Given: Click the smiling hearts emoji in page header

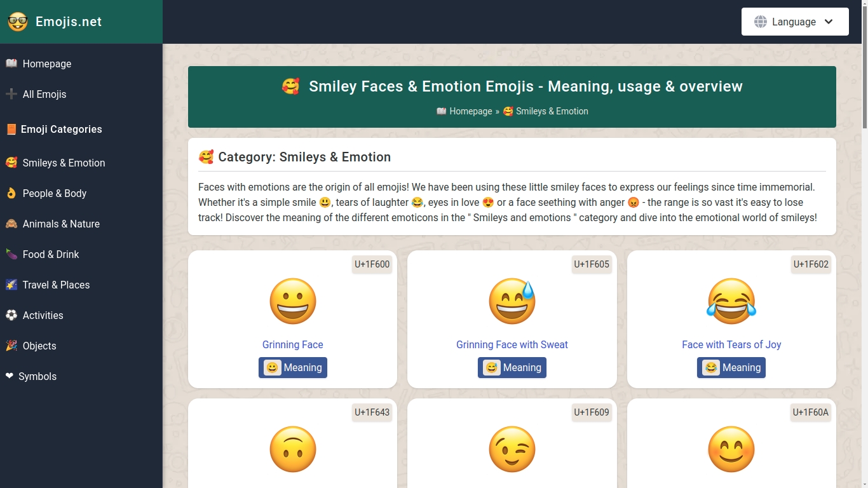Looking at the screenshot, I should [x=290, y=86].
